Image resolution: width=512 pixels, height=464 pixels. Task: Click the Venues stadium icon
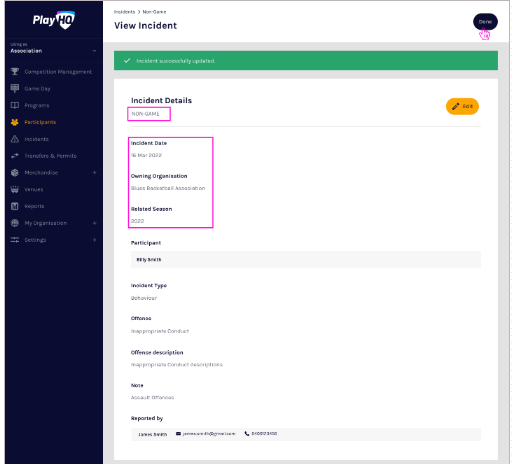pyautogui.click(x=15, y=189)
